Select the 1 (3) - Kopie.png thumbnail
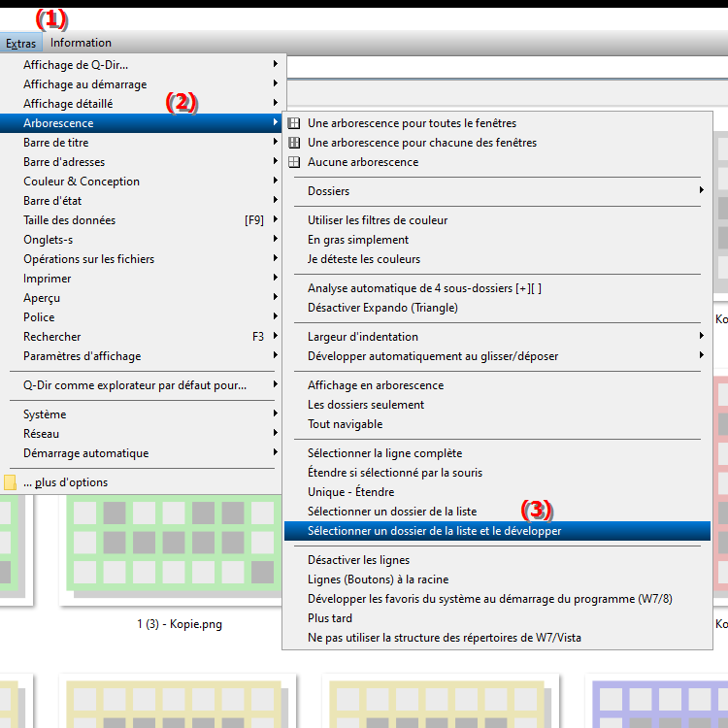The width and height of the screenshot is (728, 728). 171,549
